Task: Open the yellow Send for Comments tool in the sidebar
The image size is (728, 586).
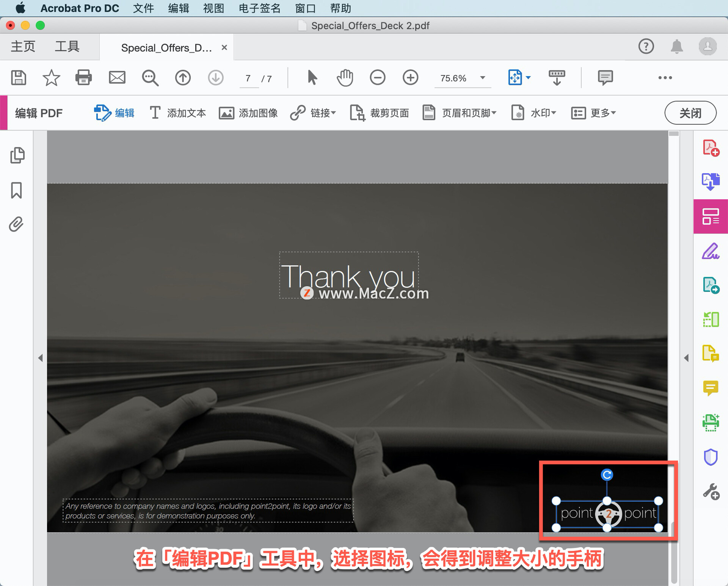Action: pyautogui.click(x=711, y=354)
